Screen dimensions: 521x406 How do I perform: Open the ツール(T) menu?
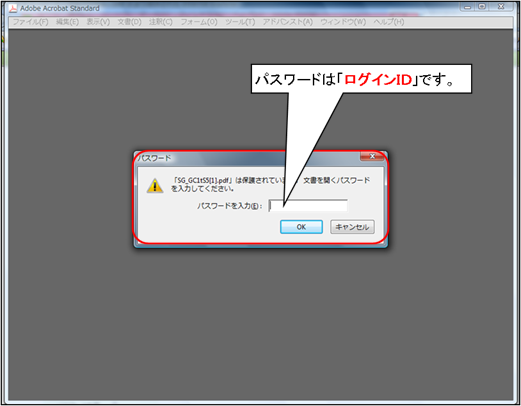pos(240,22)
